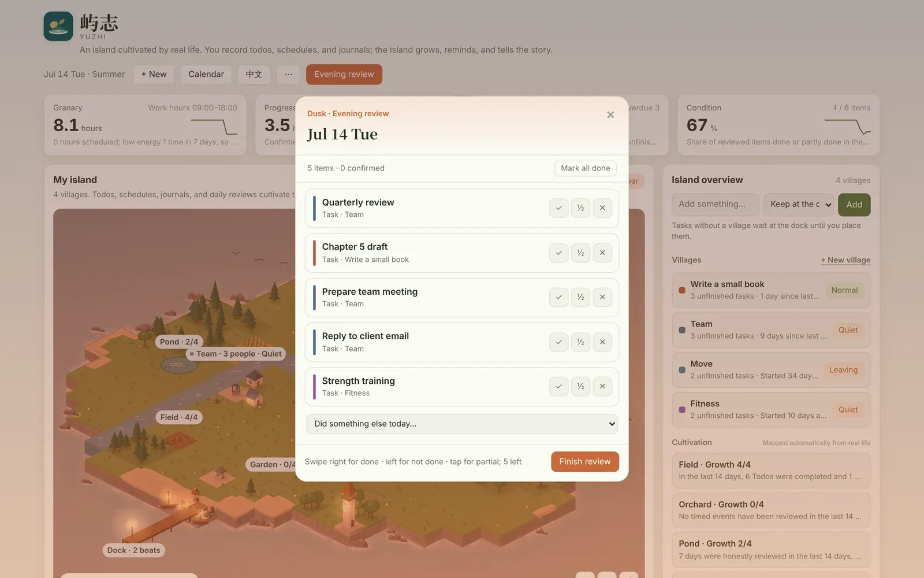Open the Evening review button in toolbar
924x578 pixels.
[x=344, y=74]
